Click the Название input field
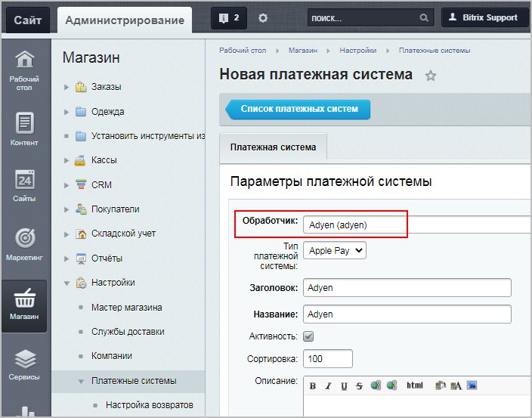Image resolution: width=532 pixels, height=418 pixels. tap(407, 314)
